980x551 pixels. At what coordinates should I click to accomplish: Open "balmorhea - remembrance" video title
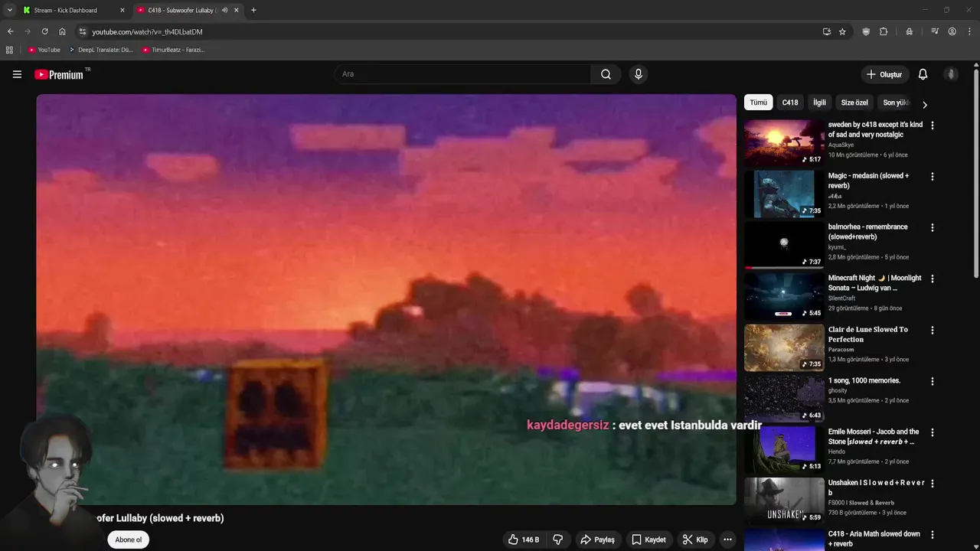click(867, 232)
